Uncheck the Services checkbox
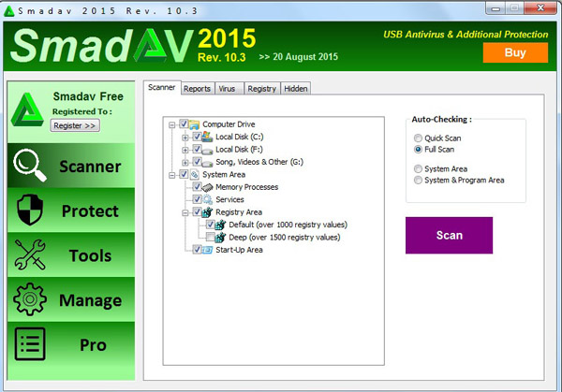 coord(197,199)
